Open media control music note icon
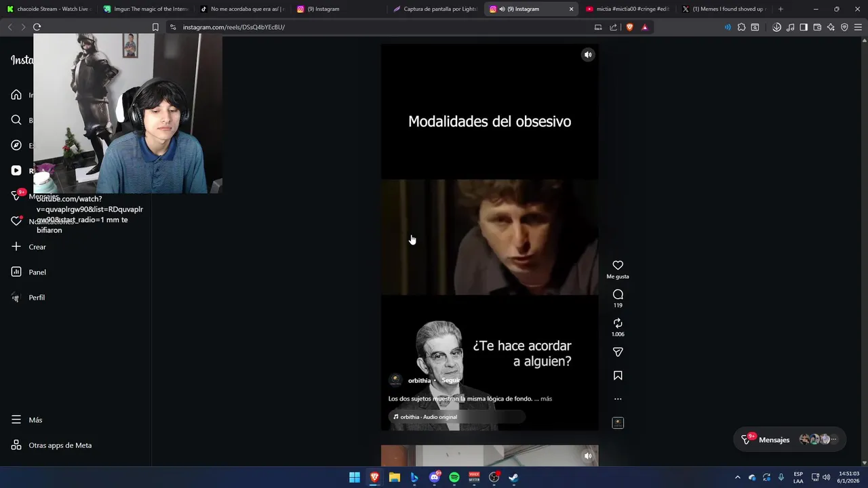The height and width of the screenshot is (488, 868). click(x=791, y=27)
